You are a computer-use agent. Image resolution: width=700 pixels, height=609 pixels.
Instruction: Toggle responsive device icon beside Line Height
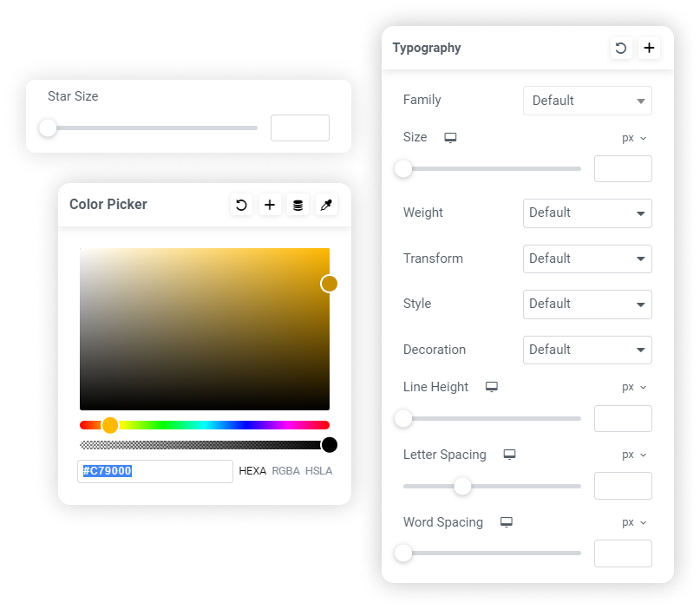492,387
